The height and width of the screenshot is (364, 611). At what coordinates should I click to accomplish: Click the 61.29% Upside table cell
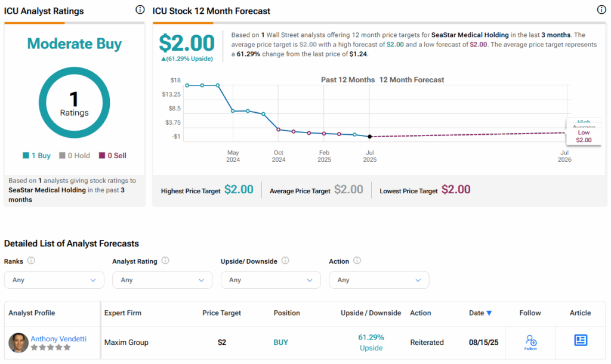click(x=371, y=343)
